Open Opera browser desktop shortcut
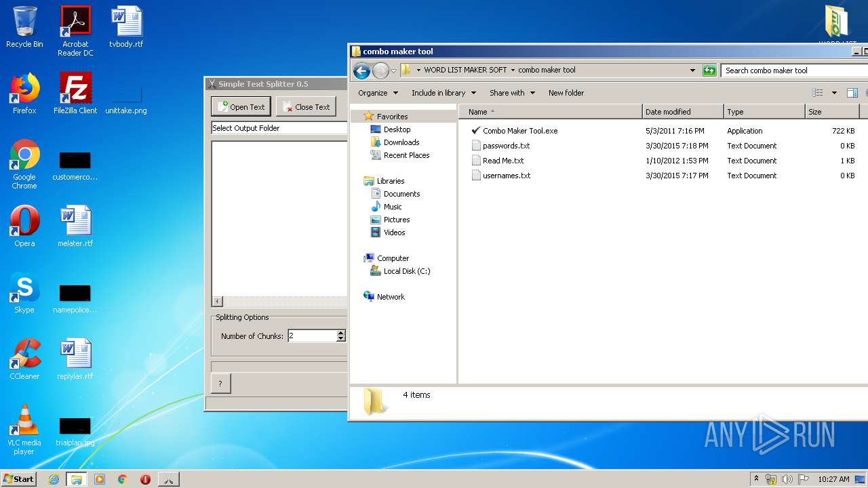This screenshot has width=868, height=488. click(x=24, y=226)
